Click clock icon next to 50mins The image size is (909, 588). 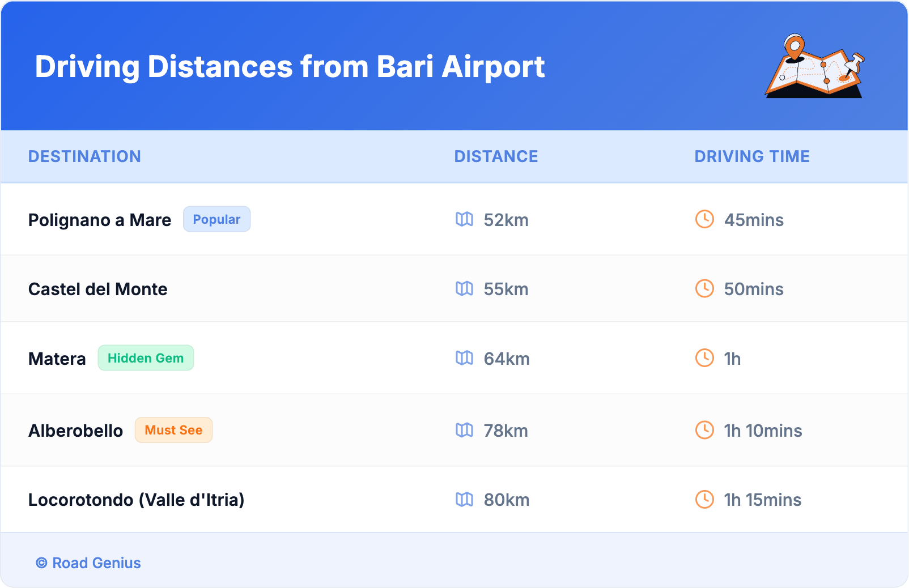(704, 289)
